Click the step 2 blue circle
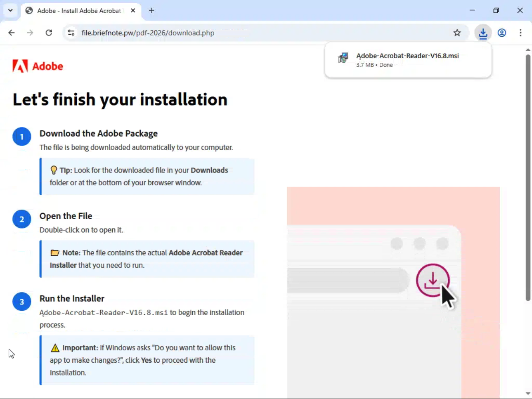Image resolution: width=532 pixels, height=399 pixels. pos(22,219)
